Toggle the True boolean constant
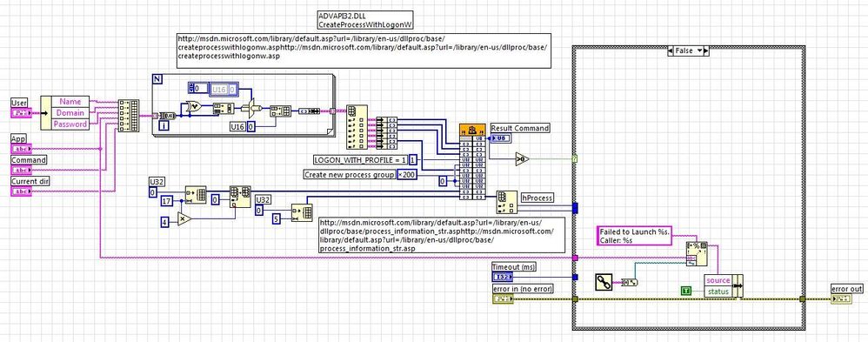The width and height of the screenshot is (868, 342). point(686,291)
